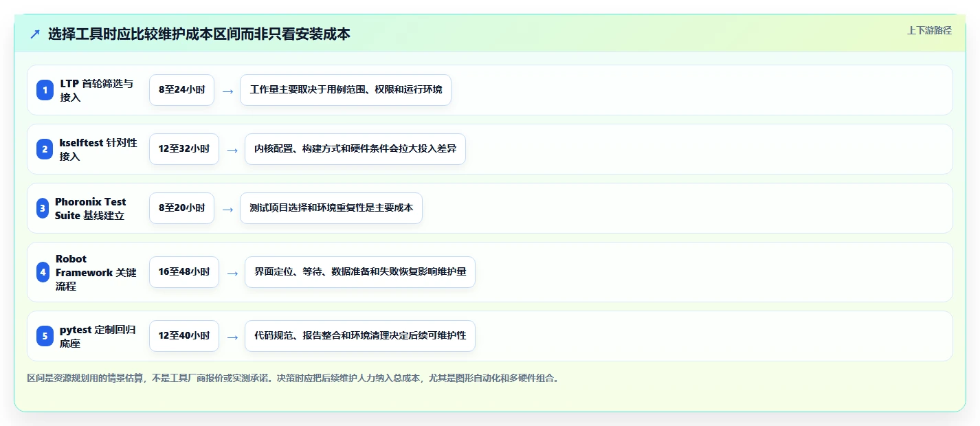Image resolution: width=980 pixels, height=426 pixels.
Task: Click the box 内核配置、构建方式和硬件条件会拉大投入差异
Action: 355,149
